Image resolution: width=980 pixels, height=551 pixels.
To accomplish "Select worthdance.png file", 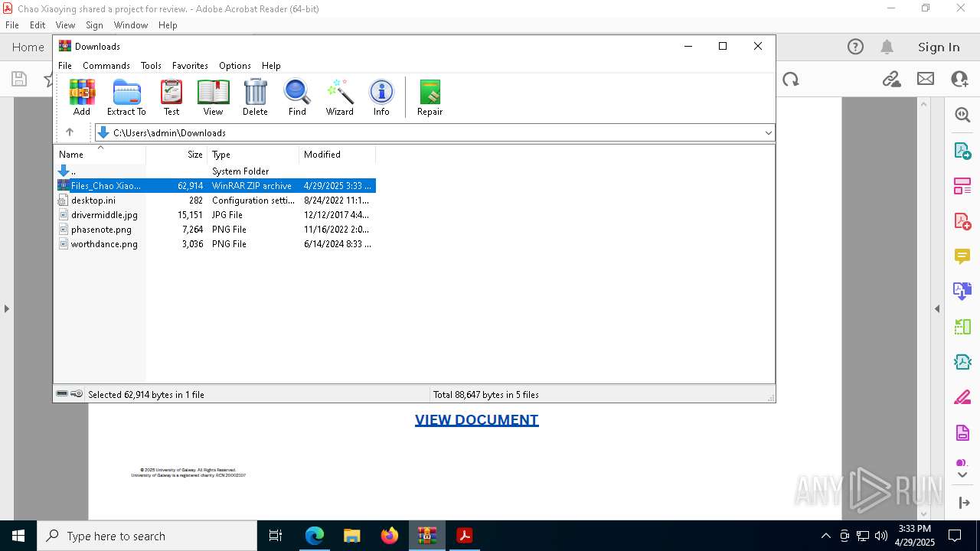I will [x=215, y=244].
